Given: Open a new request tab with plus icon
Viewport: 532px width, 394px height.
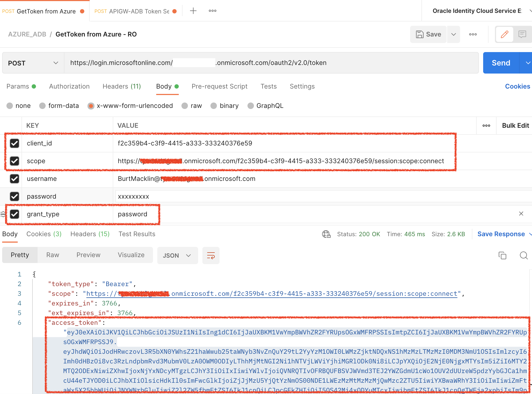Looking at the screenshot, I should [x=193, y=10].
